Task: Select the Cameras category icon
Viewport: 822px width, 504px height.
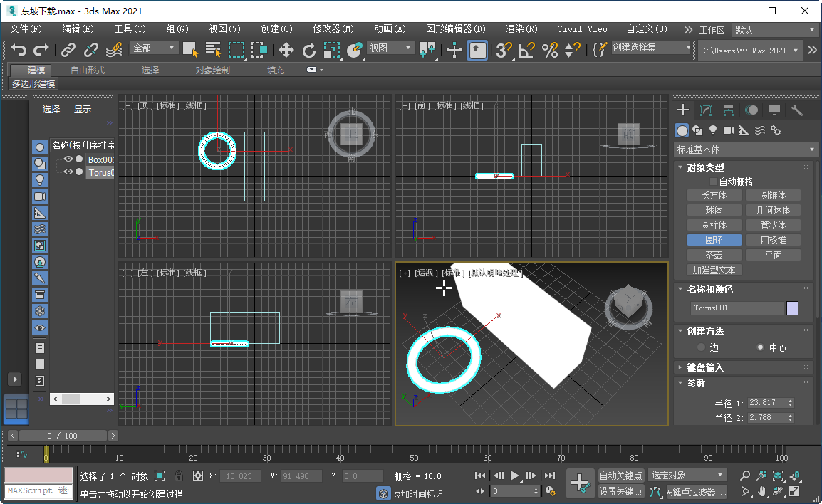Action: coord(729,130)
